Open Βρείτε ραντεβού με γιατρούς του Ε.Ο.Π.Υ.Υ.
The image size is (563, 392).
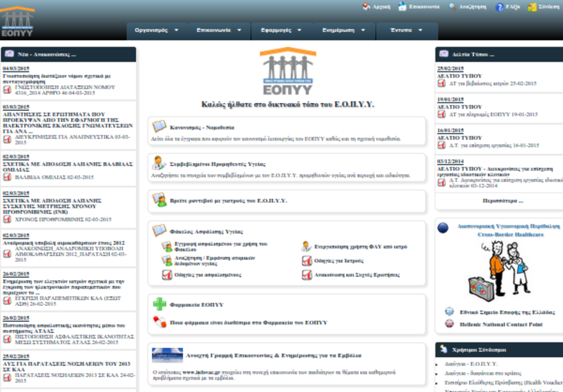click(x=228, y=201)
